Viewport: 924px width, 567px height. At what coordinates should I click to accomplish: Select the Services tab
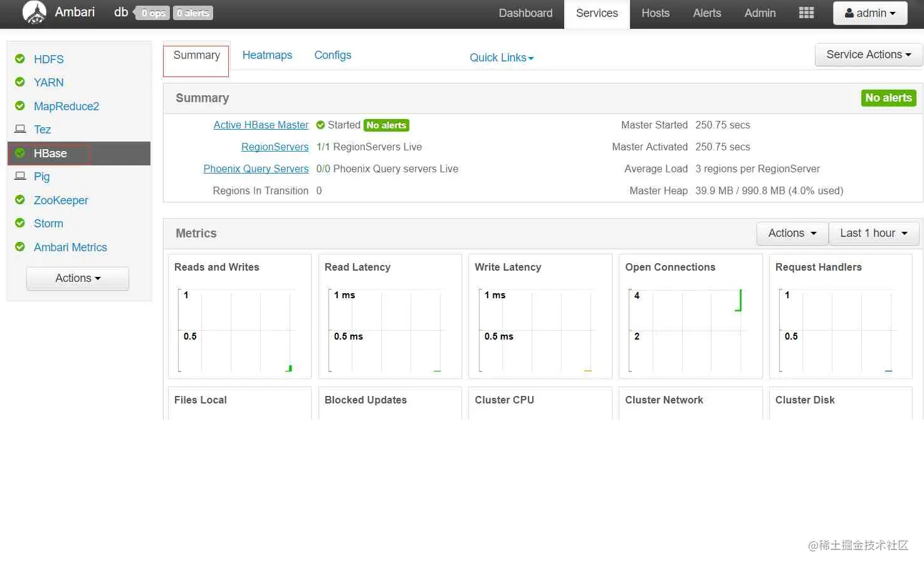(597, 13)
